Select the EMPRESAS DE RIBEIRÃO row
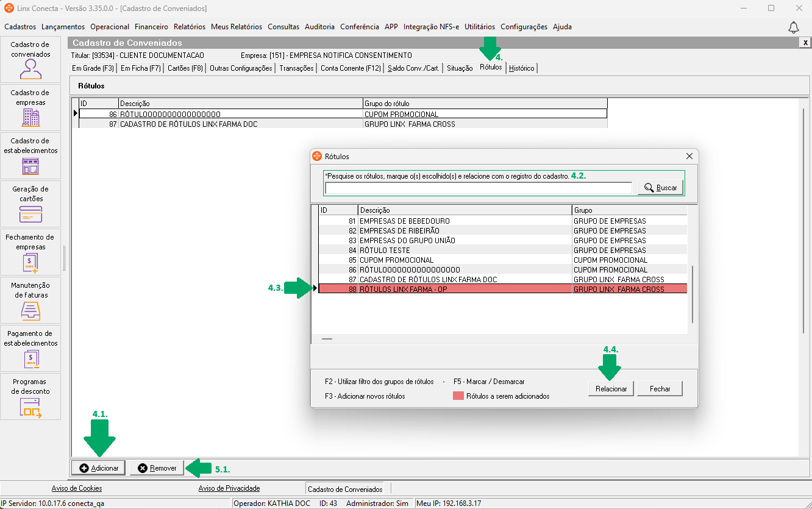 tap(504, 230)
